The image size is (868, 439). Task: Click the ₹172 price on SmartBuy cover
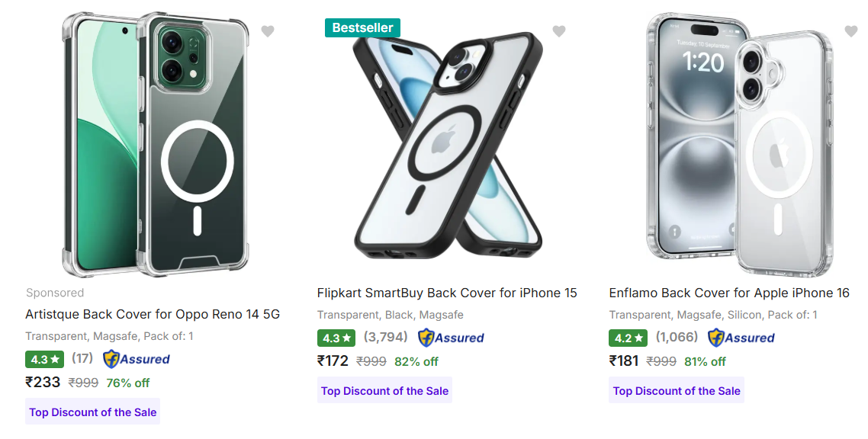click(x=333, y=360)
